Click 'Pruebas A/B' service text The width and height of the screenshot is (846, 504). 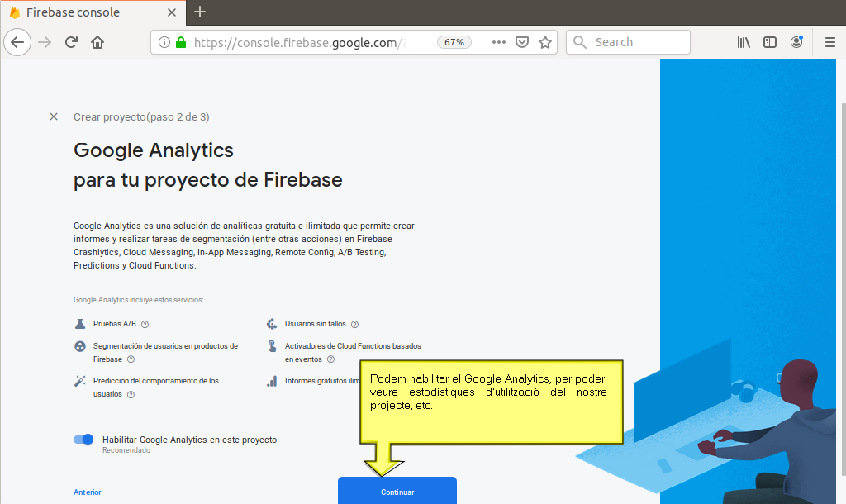(x=114, y=324)
